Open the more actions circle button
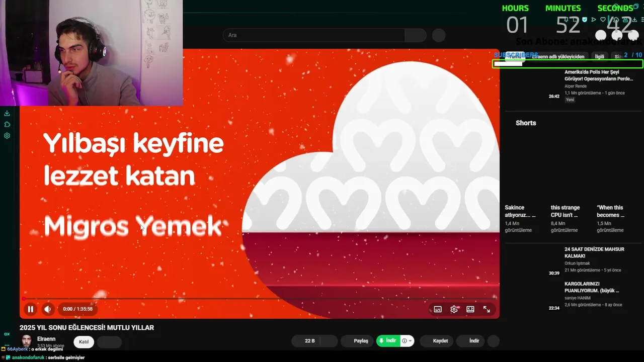This screenshot has width=644, height=362. point(494,341)
